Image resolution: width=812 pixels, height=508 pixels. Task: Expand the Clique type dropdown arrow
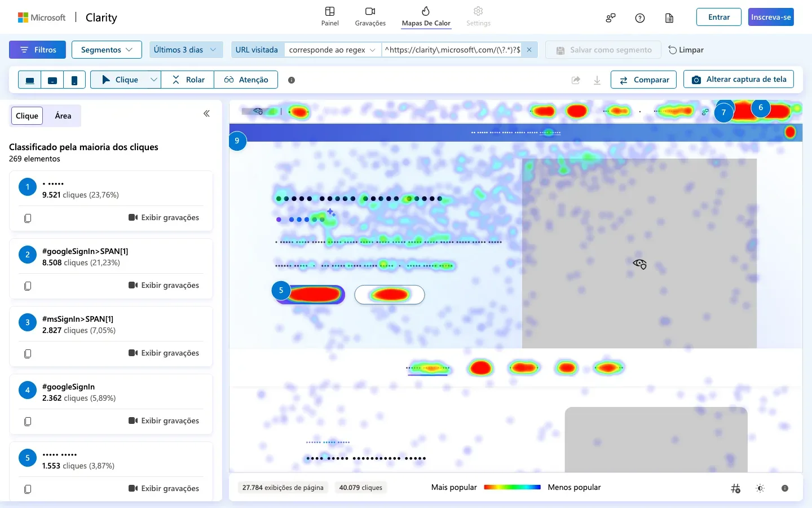(154, 80)
